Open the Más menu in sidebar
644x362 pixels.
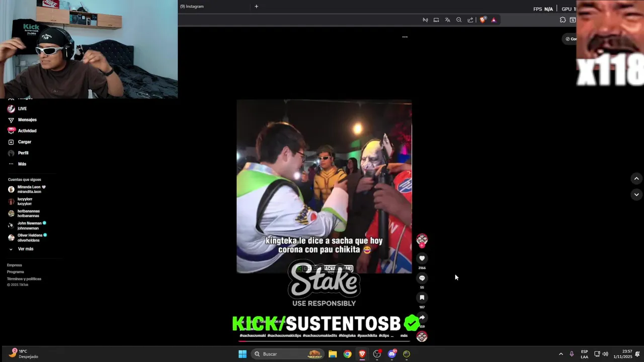pyautogui.click(x=17, y=164)
